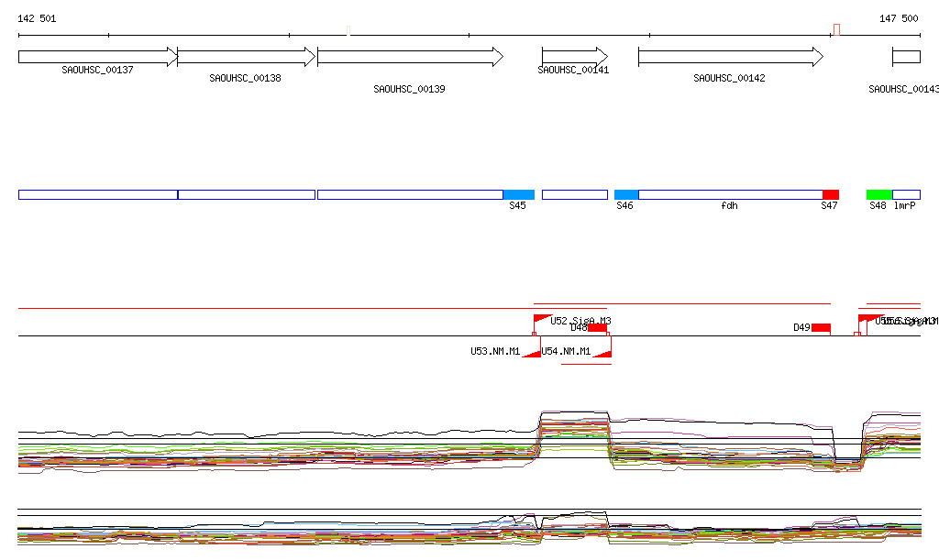The width and height of the screenshot is (939, 560).
Task: Select the lmrP gene segment box
Action: point(906,194)
